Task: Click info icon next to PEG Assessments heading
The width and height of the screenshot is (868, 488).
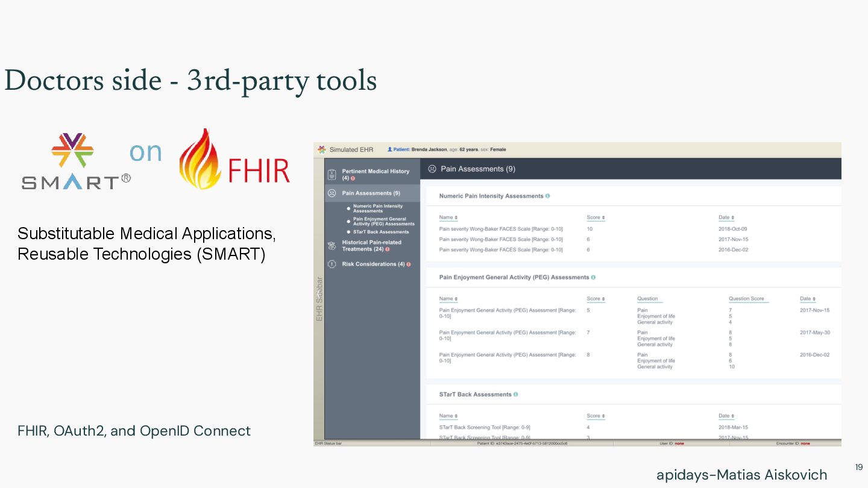Action: click(x=593, y=277)
